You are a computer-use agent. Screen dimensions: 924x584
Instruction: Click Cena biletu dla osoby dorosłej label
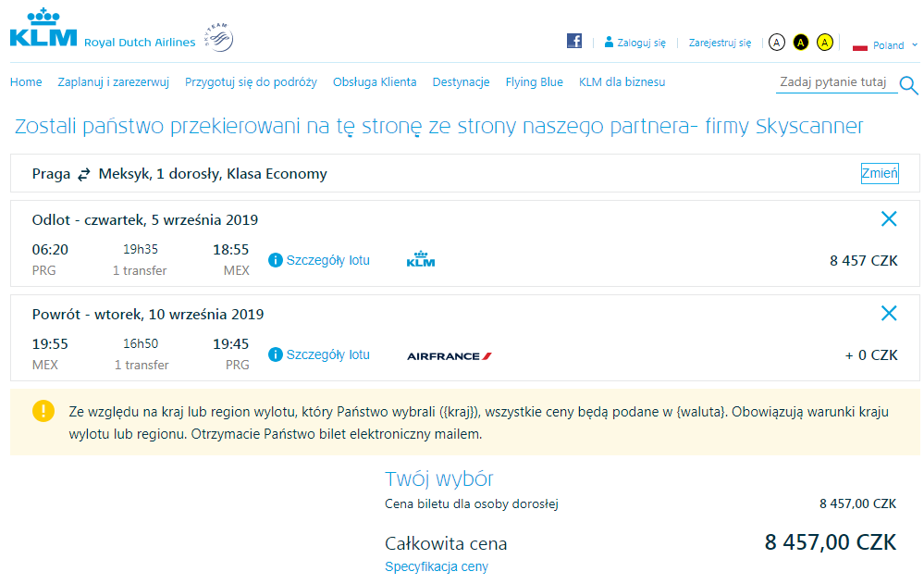click(x=472, y=504)
